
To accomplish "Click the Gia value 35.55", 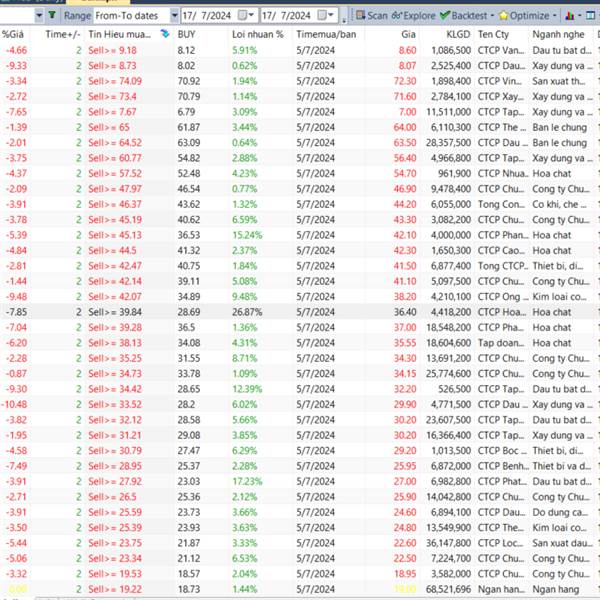I will pyautogui.click(x=405, y=343).
